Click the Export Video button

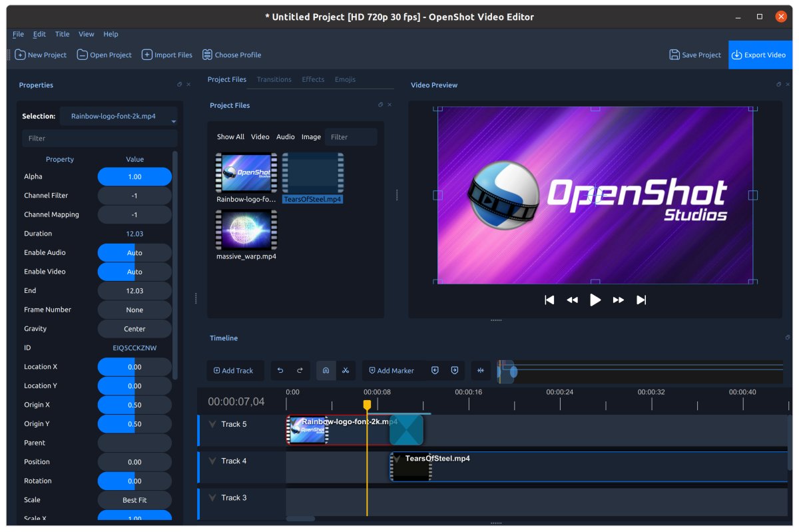click(x=759, y=55)
